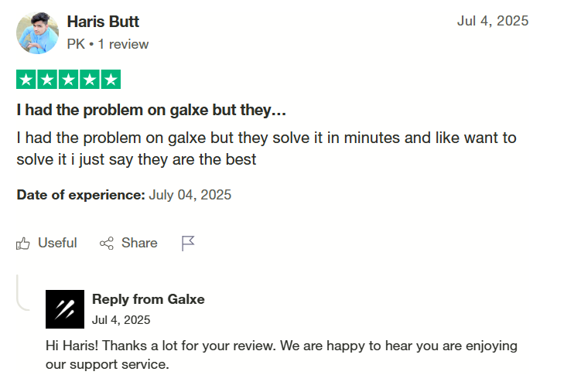
Task: Click the Share text label
Action: click(x=139, y=243)
